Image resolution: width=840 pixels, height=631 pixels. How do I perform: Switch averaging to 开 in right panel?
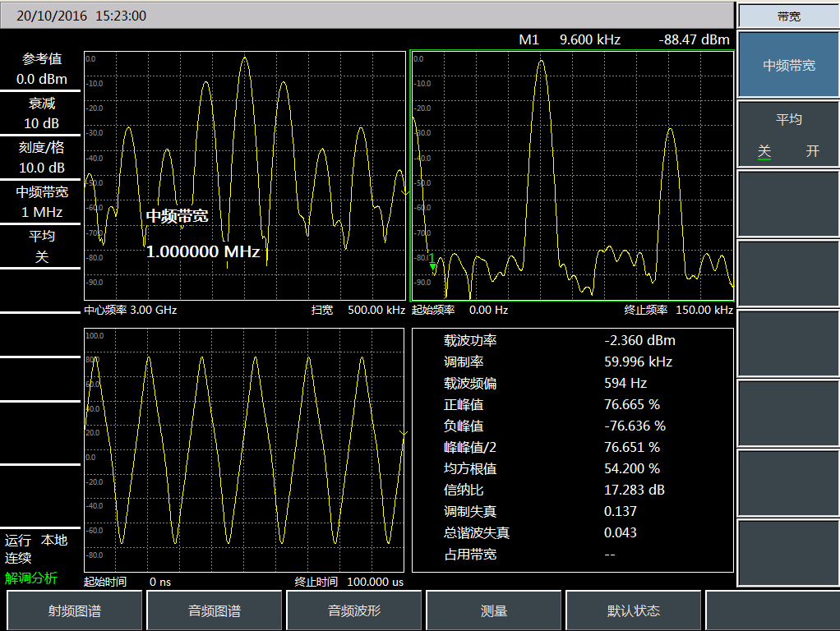point(812,151)
